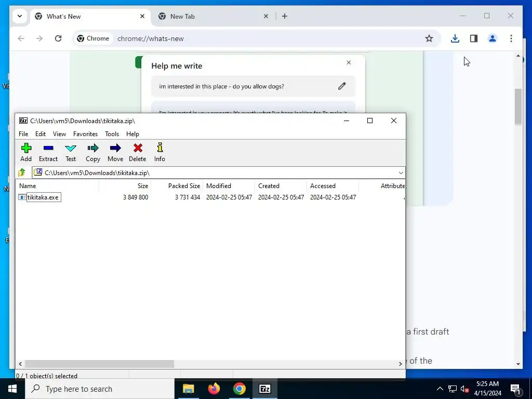Open the Chrome profile icon
532x399 pixels.
tap(493, 38)
